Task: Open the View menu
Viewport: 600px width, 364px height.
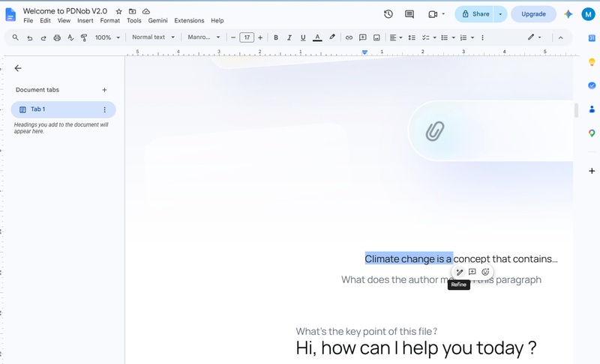Action: 64,21
